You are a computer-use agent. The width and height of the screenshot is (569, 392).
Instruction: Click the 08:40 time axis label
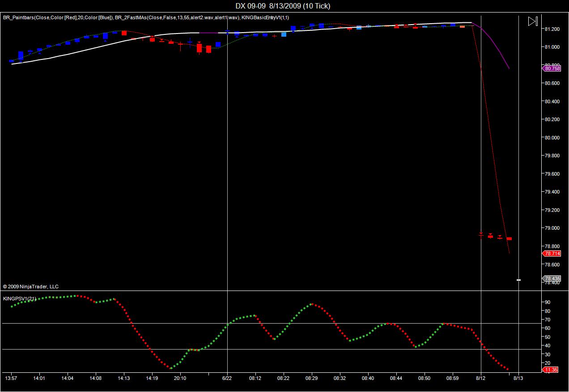pyautogui.click(x=368, y=378)
